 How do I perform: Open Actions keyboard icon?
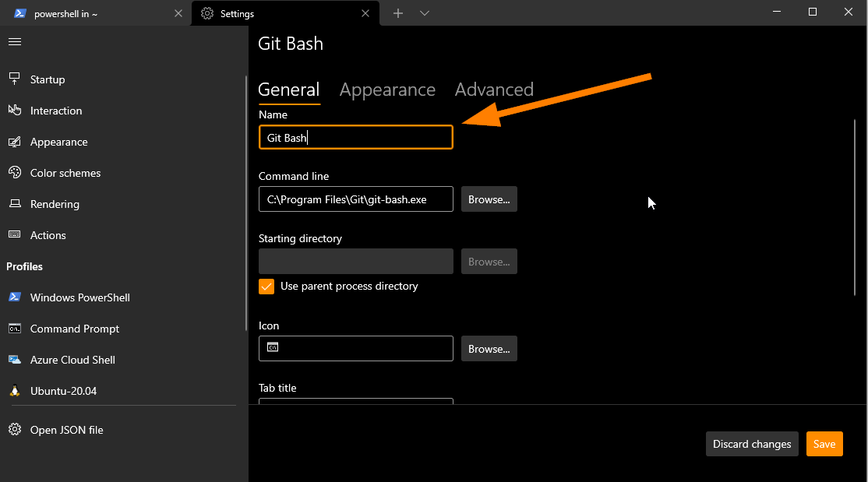tap(15, 234)
